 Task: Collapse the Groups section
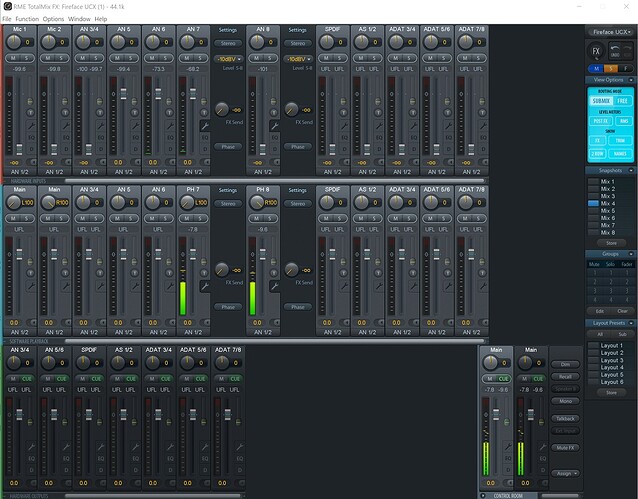631,254
